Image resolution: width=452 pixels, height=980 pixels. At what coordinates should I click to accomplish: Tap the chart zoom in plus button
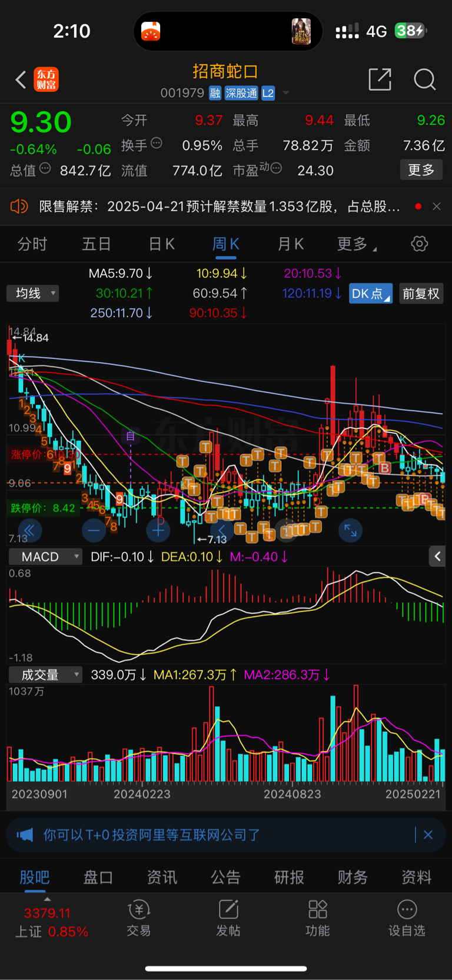point(158,530)
